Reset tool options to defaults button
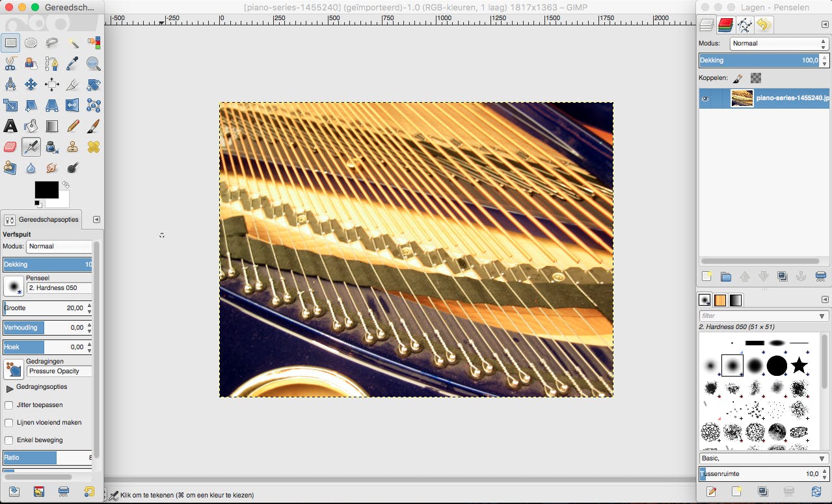Viewport: 832px width, 504px height. [x=89, y=492]
